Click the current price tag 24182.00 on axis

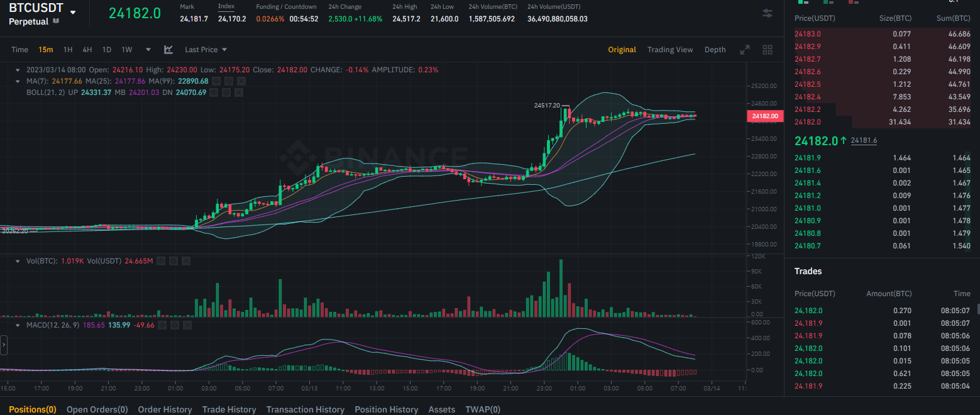(x=764, y=116)
